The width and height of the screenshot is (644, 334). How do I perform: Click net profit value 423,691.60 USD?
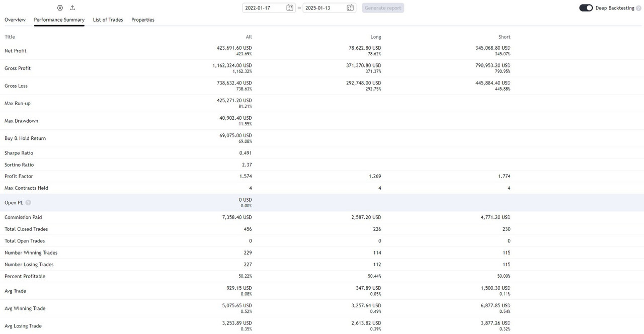coord(234,48)
